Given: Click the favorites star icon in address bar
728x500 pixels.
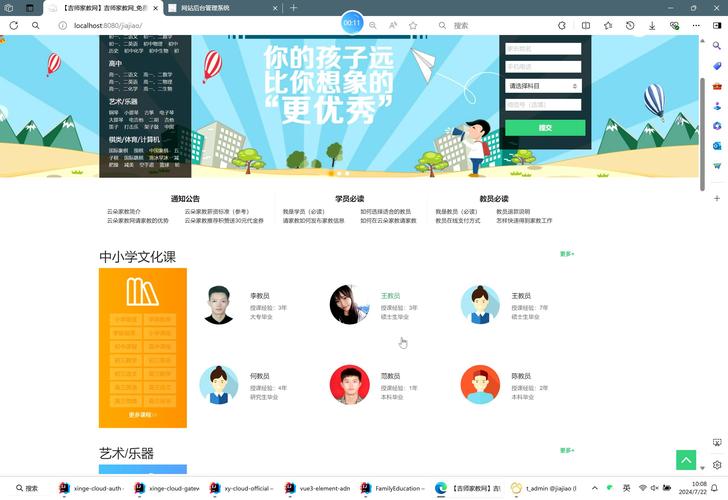Looking at the screenshot, I should [x=412, y=25].
